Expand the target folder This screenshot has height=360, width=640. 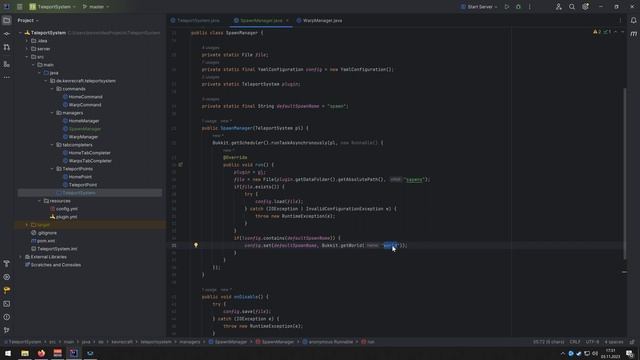[x=27, y=225]
